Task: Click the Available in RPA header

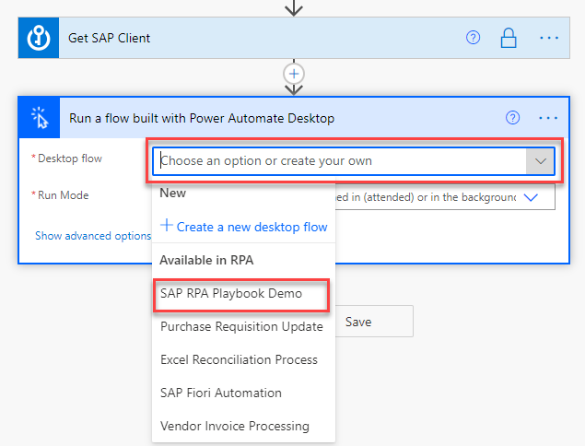Action: (x=207, y=260)
